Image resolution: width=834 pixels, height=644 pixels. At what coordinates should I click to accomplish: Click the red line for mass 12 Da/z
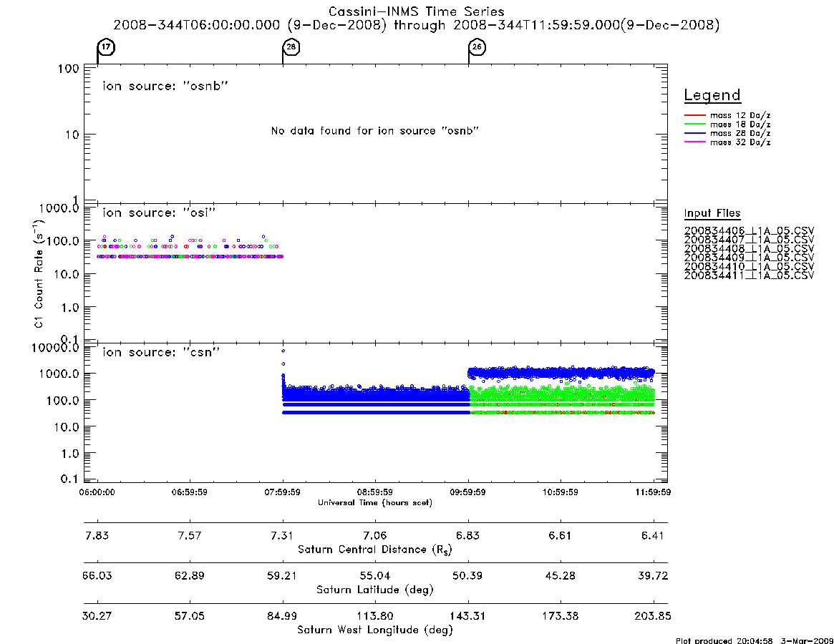[x=694, y=115]
